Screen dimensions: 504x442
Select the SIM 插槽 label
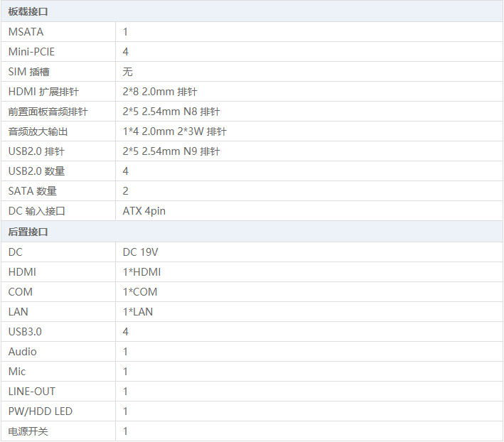point(29,72)
